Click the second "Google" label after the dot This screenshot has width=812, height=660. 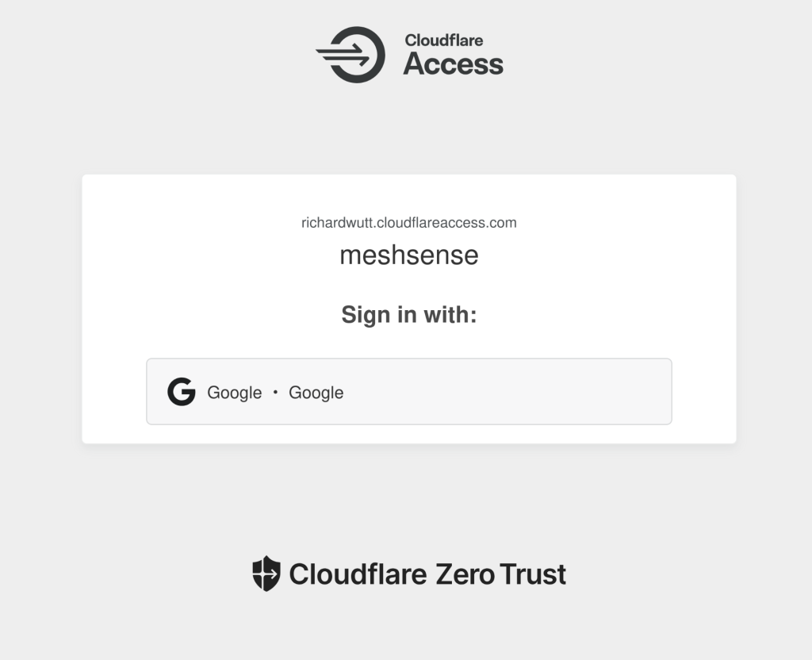coord(316,393)
